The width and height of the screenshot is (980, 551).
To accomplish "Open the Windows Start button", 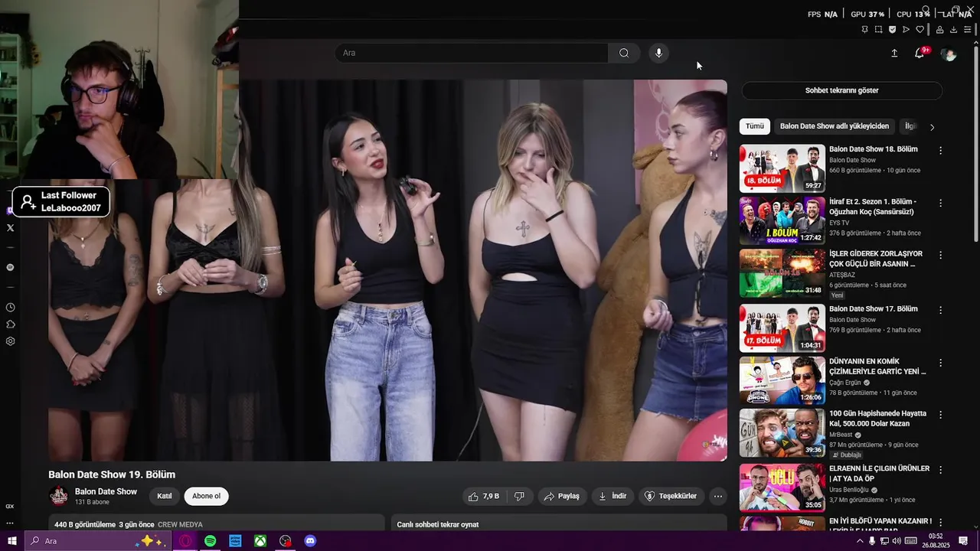I will click(x=12, y=541).
